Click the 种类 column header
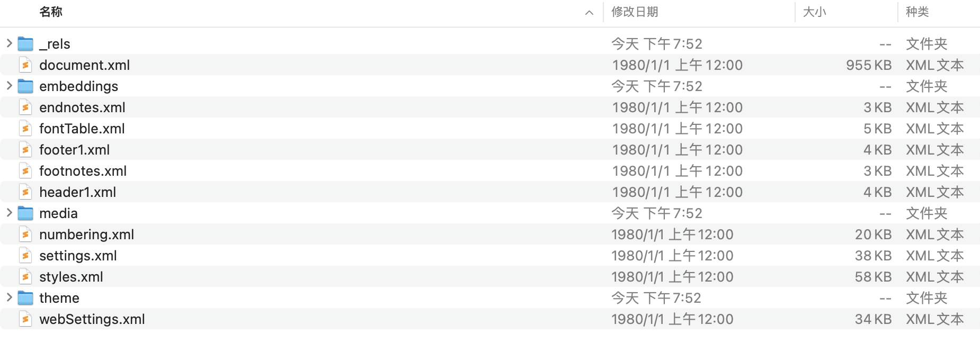The height and width of the screenshot is (343, 980). tap(917, 11)
